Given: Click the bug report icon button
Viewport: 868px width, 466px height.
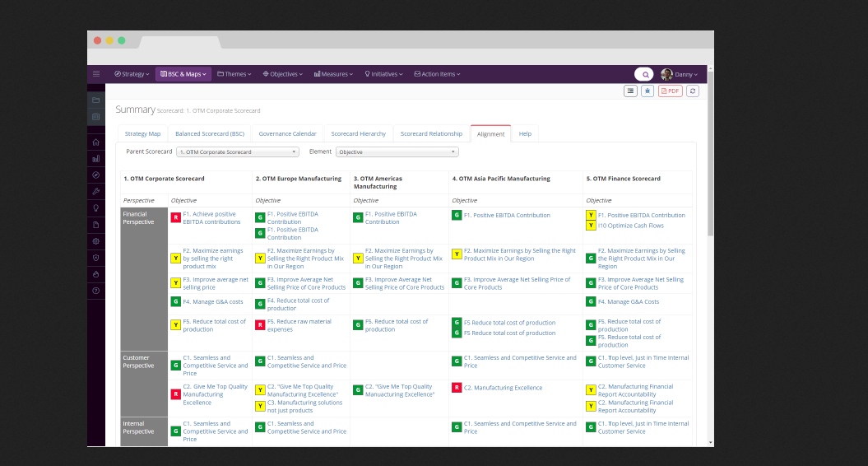Looking at the screenshot, I should pyautogui.click(x=648, y=91).
